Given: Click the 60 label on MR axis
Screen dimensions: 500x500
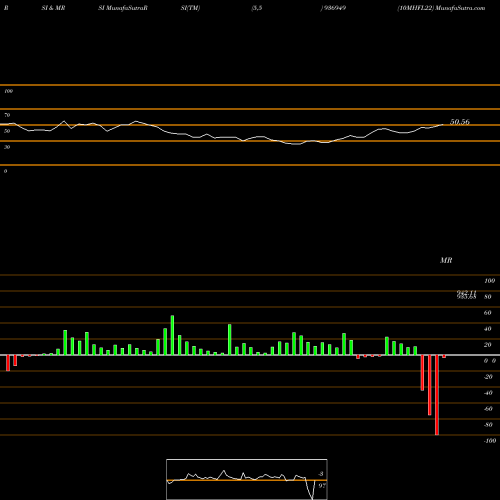Looking at the screenshot, I should (488, 313).
